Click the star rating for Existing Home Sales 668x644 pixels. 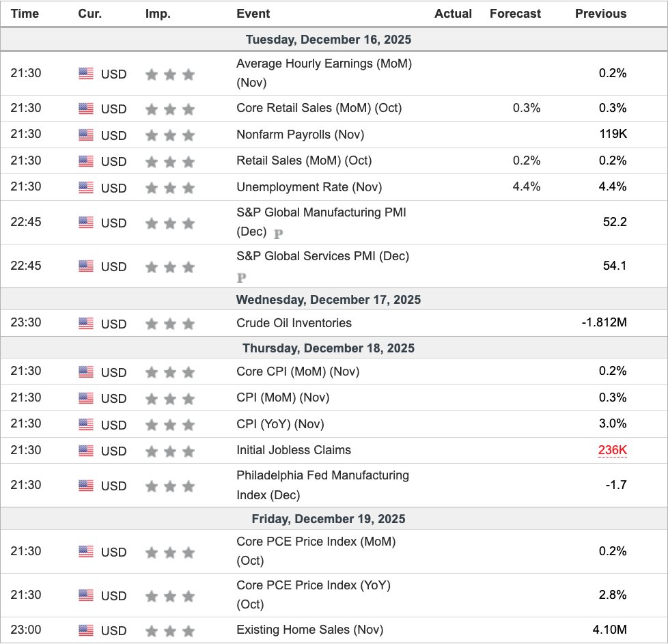pyautogui.click(x=169, y=630)
